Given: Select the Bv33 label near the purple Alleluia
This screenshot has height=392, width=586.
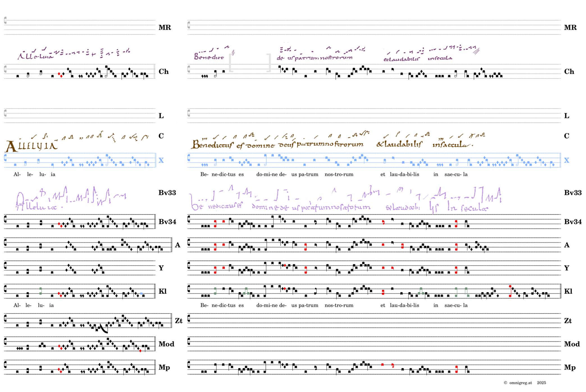Looking at the screenshot, I should tap(167, 193).
